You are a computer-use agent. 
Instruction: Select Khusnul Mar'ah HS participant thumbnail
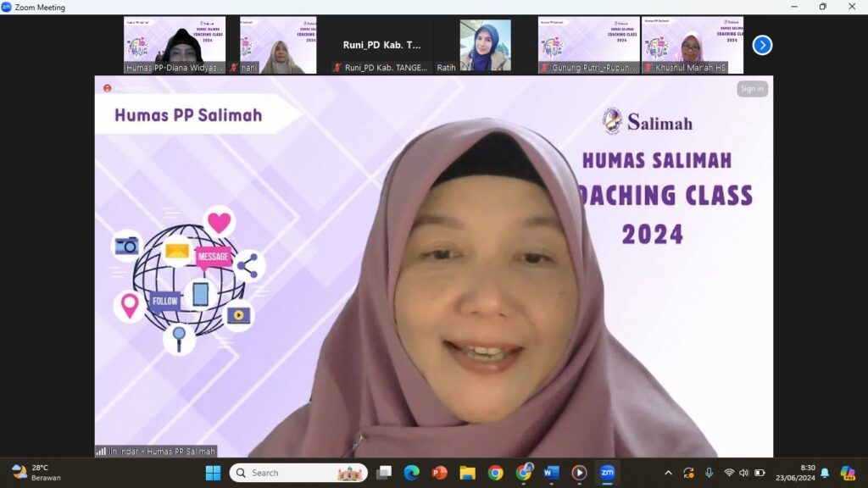[x=693, y=45]
